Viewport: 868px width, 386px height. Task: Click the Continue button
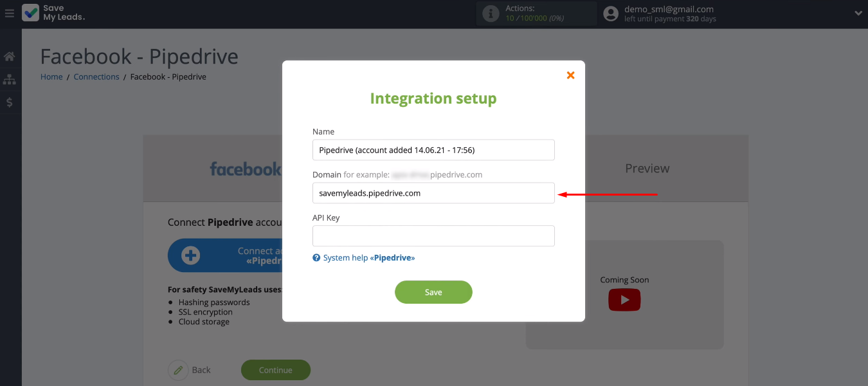tap(276, 370)
